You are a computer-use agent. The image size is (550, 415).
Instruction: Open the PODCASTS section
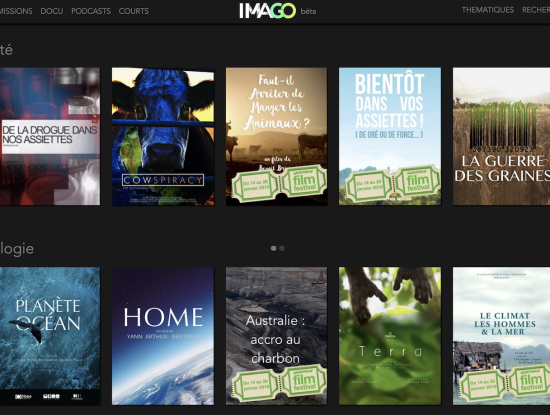91,11
